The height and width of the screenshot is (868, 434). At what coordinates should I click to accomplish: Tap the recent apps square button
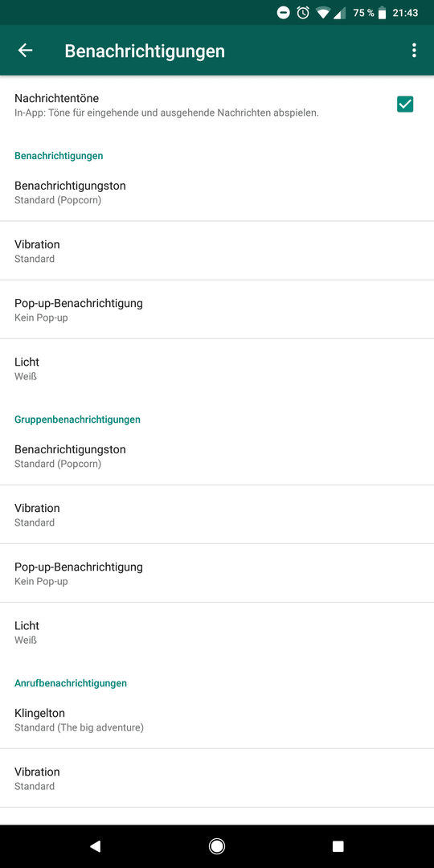pos(338,845)
